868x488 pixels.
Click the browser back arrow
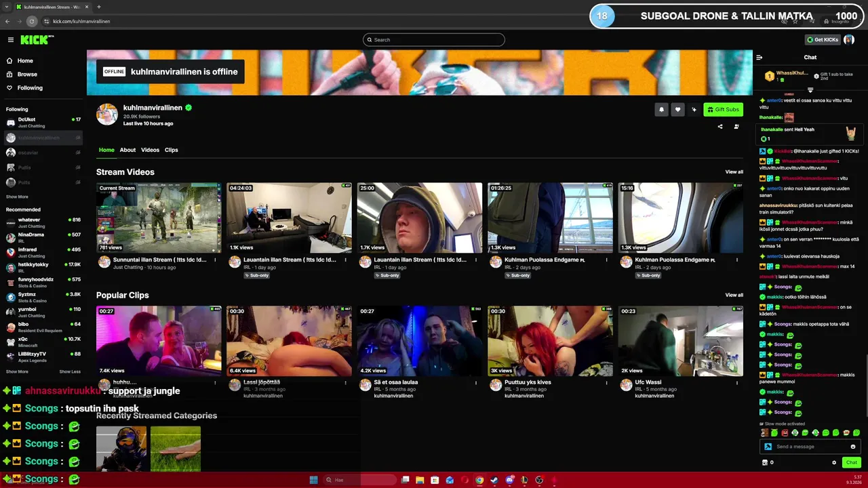[7, 21]
